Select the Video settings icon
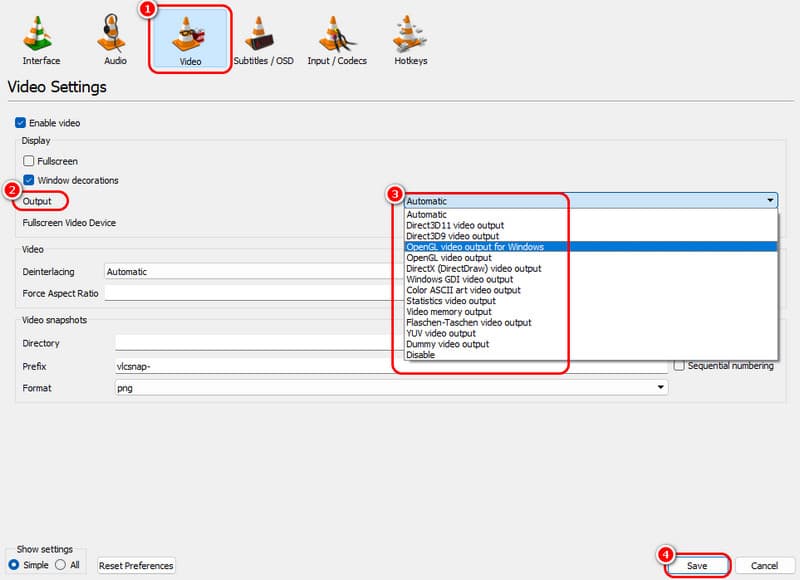Viewport: 800px width, 580px height. pos(190,38)
